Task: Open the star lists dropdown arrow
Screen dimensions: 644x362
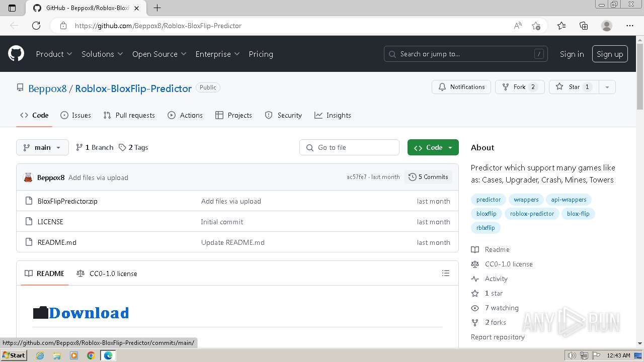Action: point(607,87)
